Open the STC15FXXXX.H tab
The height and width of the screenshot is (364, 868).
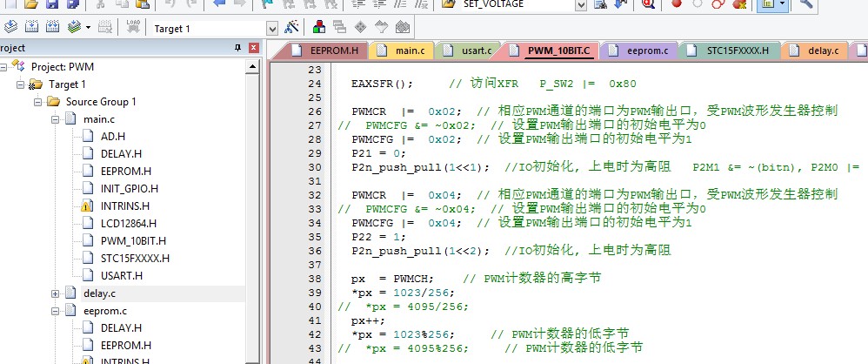click(x=729, y=51)
